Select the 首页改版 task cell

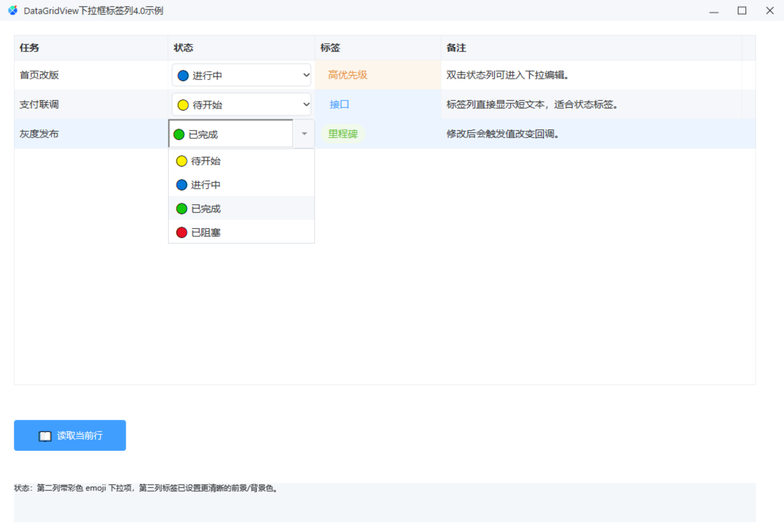(91, 75)
